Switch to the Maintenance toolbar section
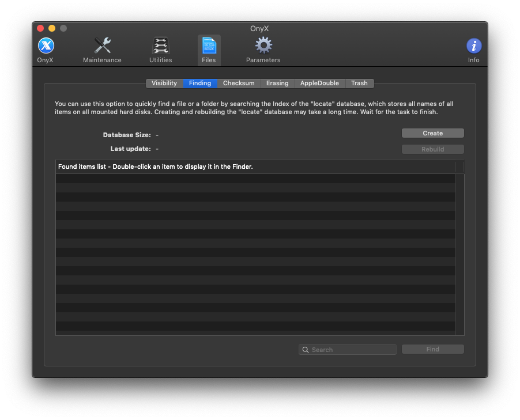Image resolution: width=520 pixels, height=420 pixels. point(102,50)
